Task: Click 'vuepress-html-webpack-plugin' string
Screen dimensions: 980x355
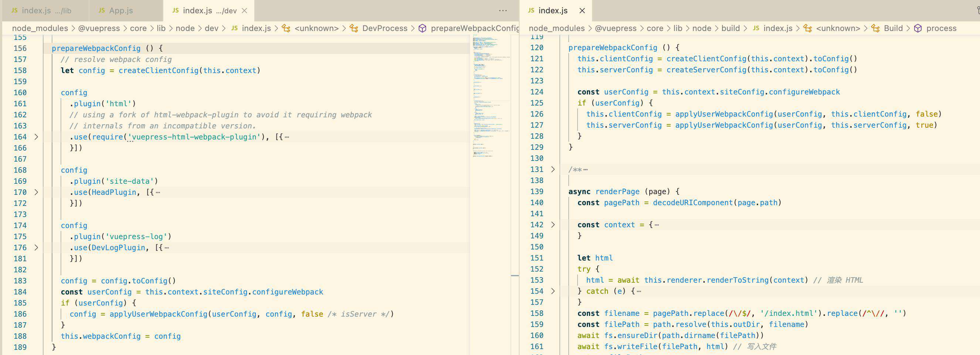Action: point(194,137)
